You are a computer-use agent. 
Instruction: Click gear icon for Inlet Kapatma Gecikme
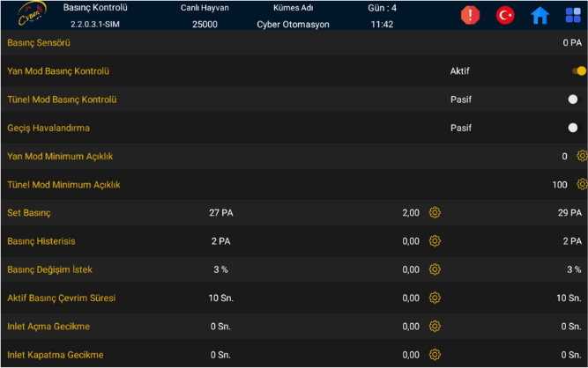click(435, 355)
